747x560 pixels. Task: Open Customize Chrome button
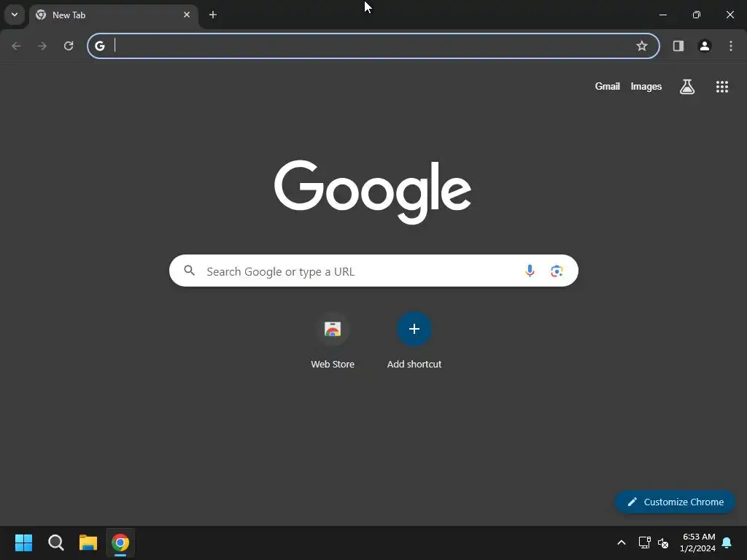click(x=675, y=502)
